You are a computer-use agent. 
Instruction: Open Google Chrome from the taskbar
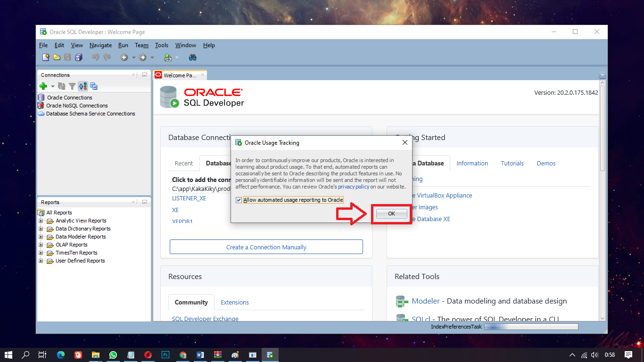[183, 355]
